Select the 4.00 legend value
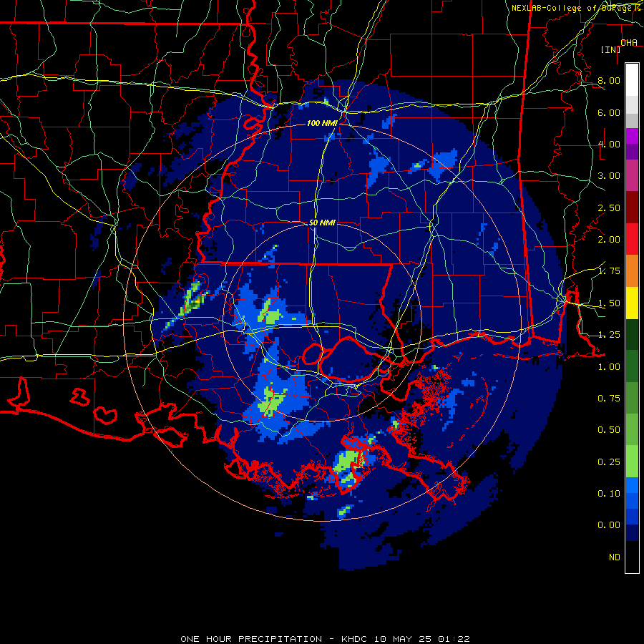Viewport: 644px width, 644px height. (609, 144)
